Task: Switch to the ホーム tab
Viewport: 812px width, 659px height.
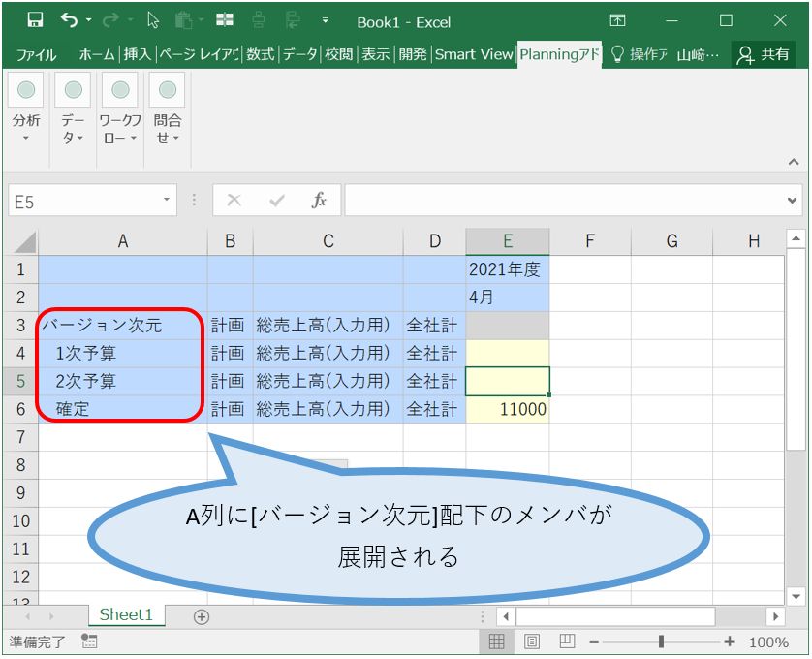Action: pos(96,54)
